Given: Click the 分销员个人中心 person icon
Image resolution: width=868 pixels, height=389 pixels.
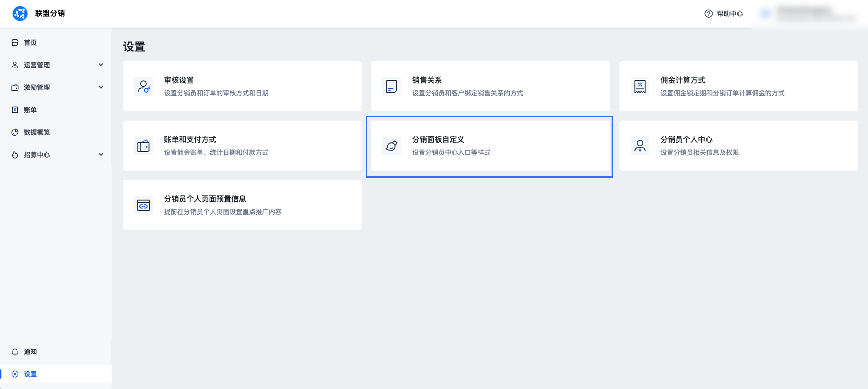Looking at the screenshot, I should 640,146.
